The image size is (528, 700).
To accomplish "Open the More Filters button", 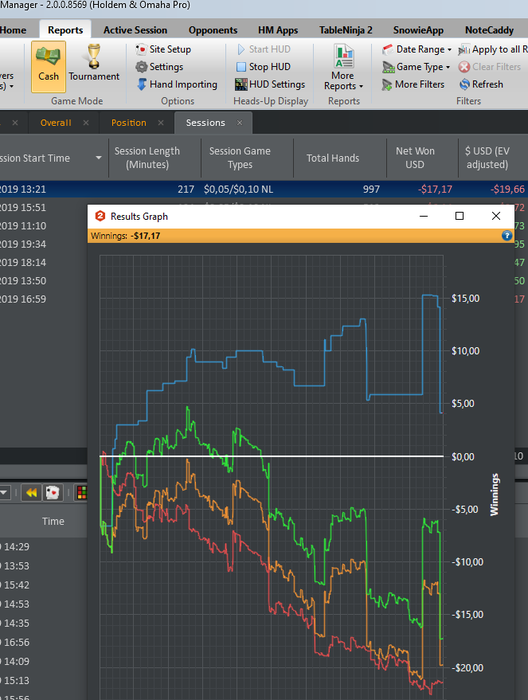I will pyautogui.click(x=413, y=84).
